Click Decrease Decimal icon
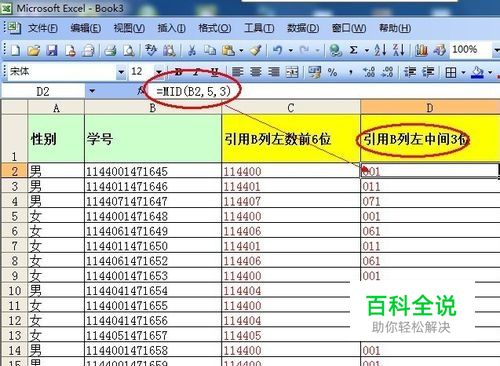The height and width of the screenshot is (366, 500). [387, 72]
